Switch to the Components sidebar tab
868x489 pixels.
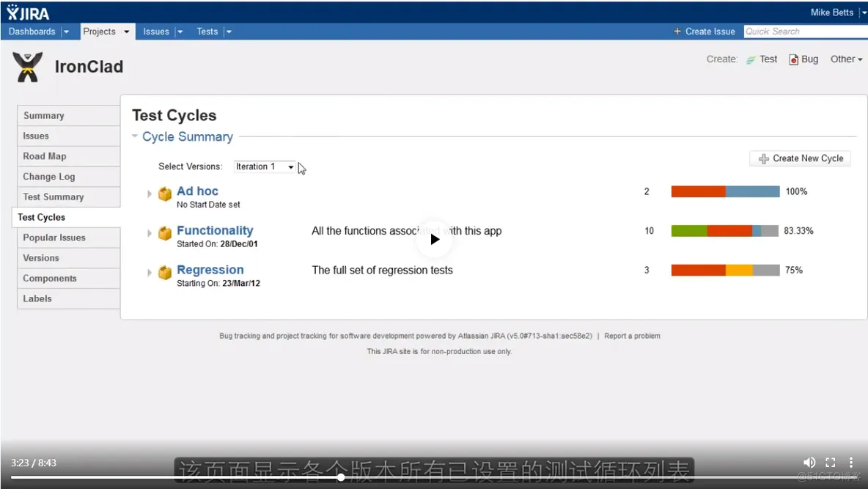tap(69, 278)
